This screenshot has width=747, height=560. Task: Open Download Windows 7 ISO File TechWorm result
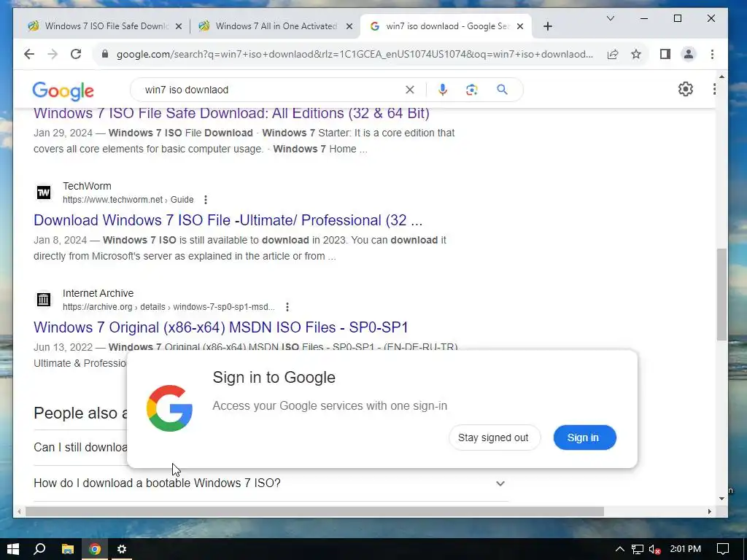(x=228, y=220)
